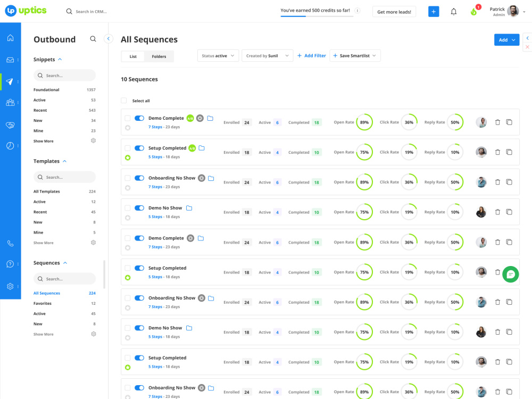Toggle off the first Onboarding No Show sequence
This screenshot has height=399, width=532.
click(x=139, y=178)
